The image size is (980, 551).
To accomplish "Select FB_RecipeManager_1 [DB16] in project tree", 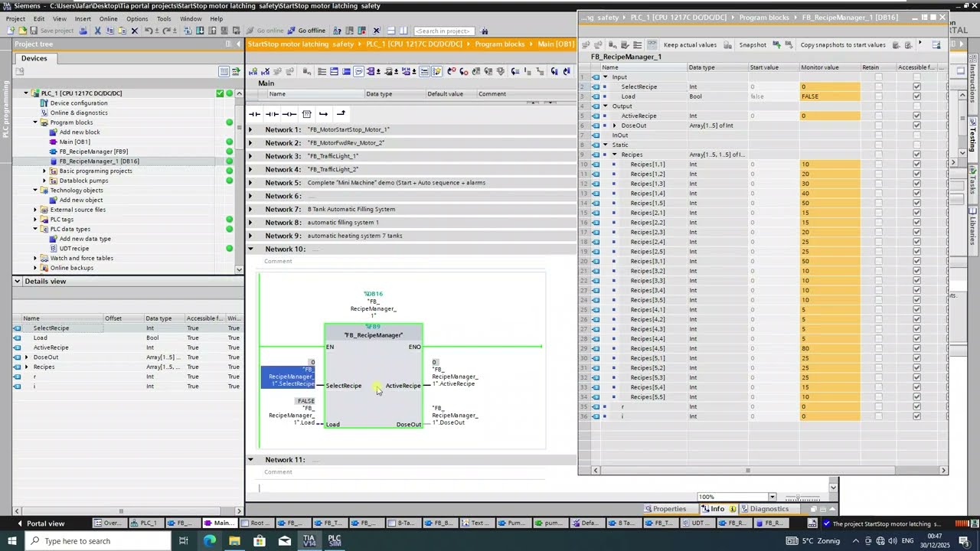I will 99,161.
